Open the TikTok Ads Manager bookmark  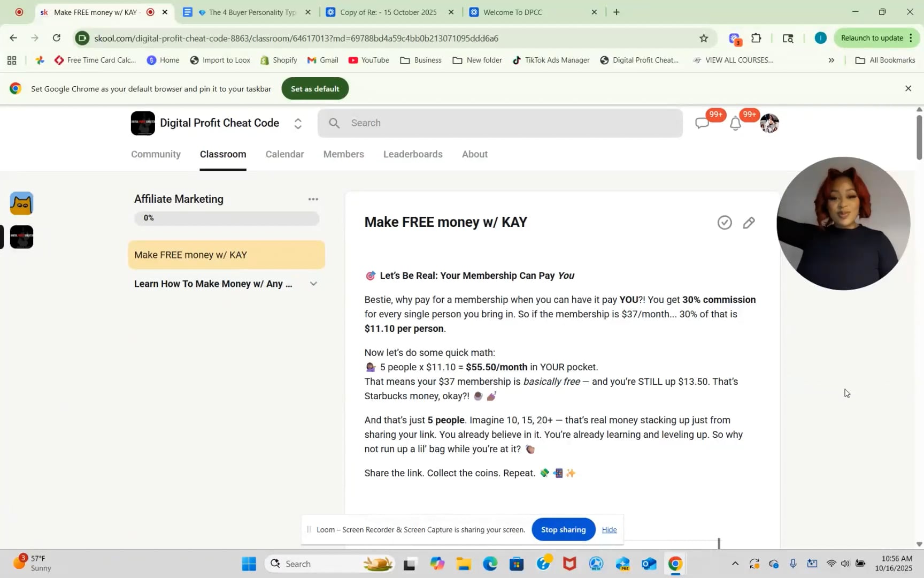click(551, 60)
